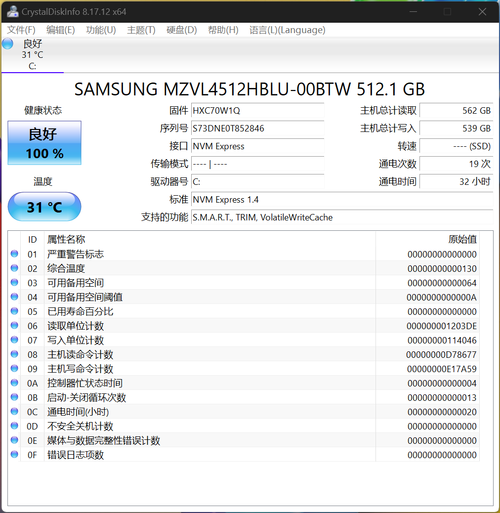Click the 固件 firmware field HXC70W1Q
The image size is (500, 513).
(x=258, y=110)
